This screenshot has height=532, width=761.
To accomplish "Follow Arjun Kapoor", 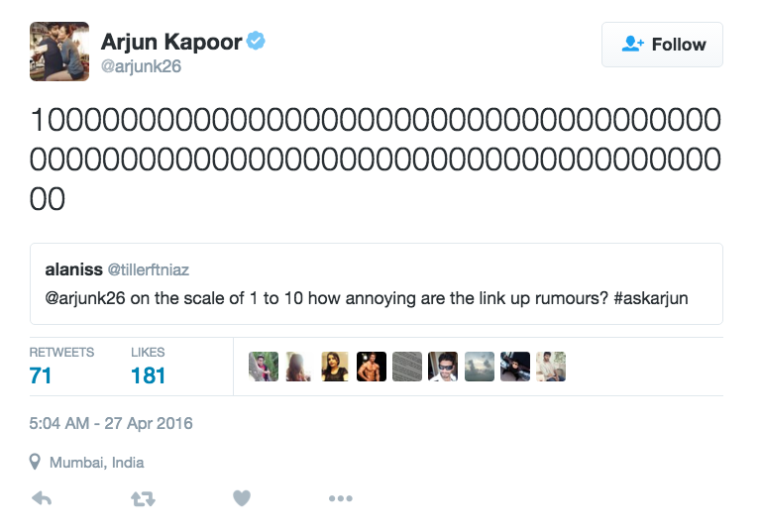I will tap(662, 45).
